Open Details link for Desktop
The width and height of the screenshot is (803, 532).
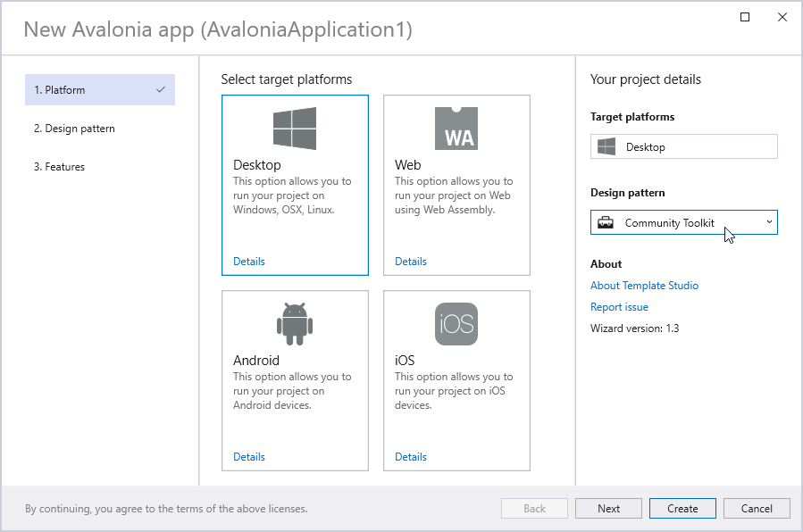(249, 262)
